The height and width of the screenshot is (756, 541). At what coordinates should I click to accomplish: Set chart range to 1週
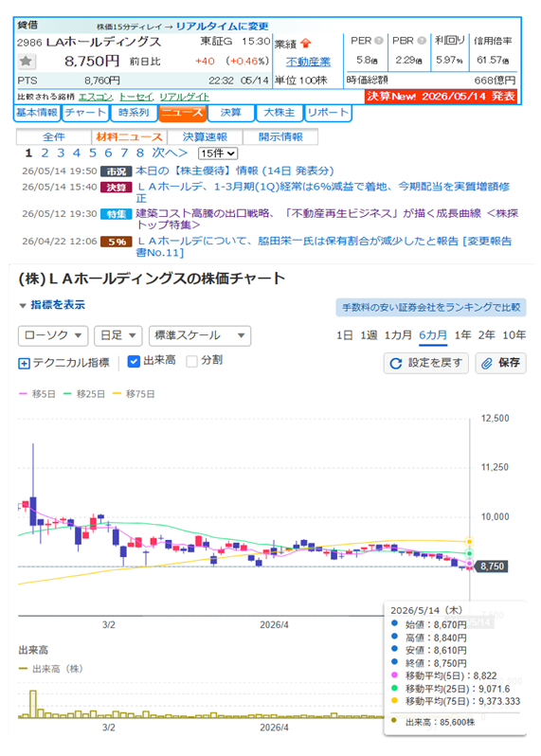[x=369, y=335]
